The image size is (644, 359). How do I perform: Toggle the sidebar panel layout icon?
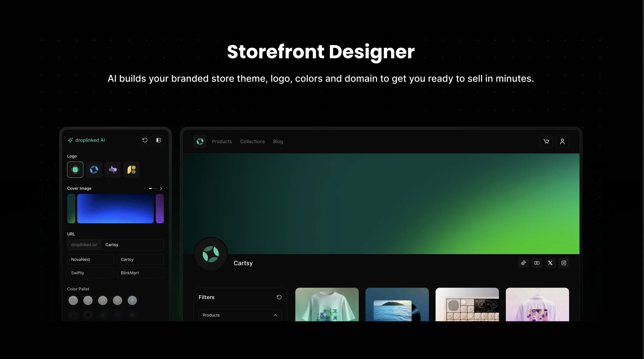click(x=158, y=140)
